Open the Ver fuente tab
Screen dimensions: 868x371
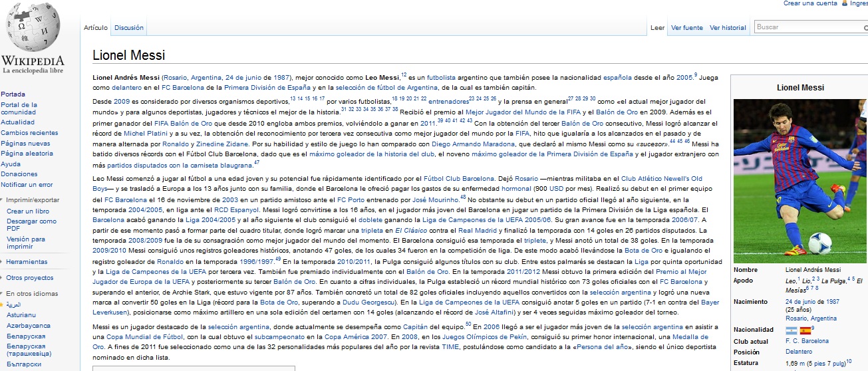tap(686, 28)
